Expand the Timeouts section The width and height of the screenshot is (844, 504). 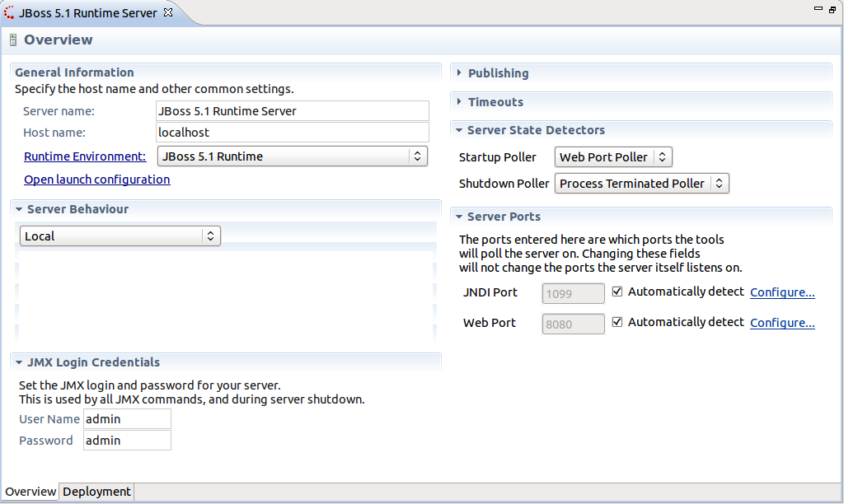[x=460, y=102]
